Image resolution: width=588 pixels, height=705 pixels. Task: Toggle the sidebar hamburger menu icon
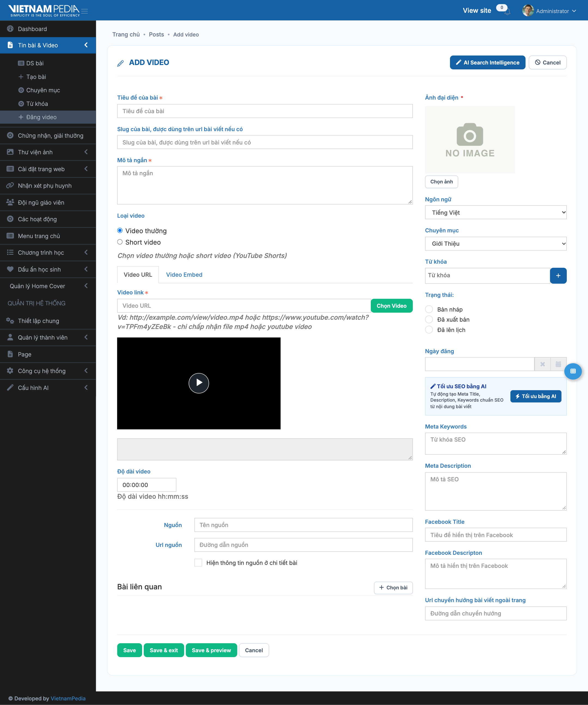click(85, 11)
